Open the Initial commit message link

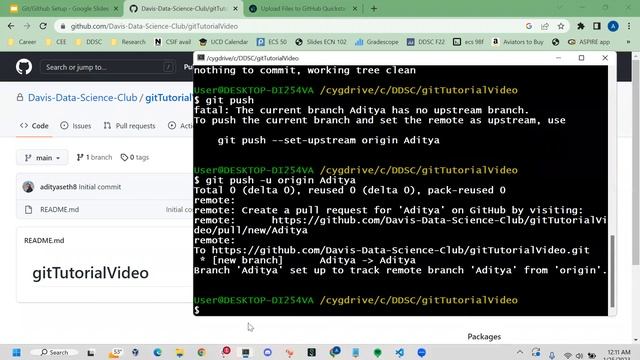[100, 187]
